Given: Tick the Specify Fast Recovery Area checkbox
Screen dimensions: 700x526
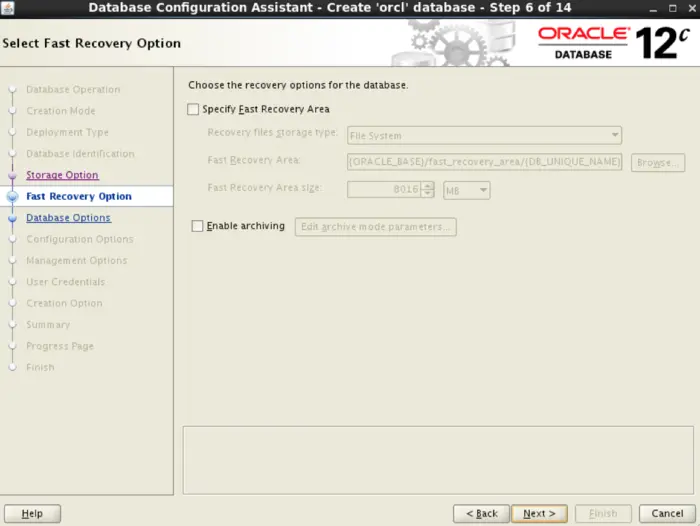Looking at the screenshot, I should [x=193, y=109].
